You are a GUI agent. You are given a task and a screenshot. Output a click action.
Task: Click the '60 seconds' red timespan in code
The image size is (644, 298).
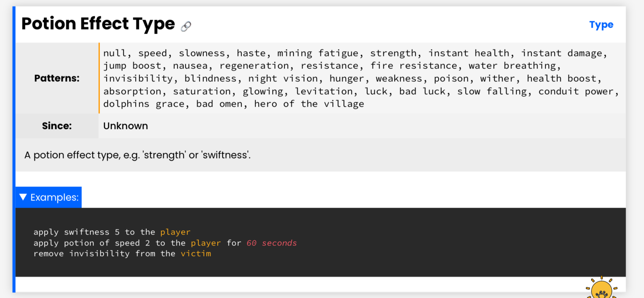pos(272,243)
